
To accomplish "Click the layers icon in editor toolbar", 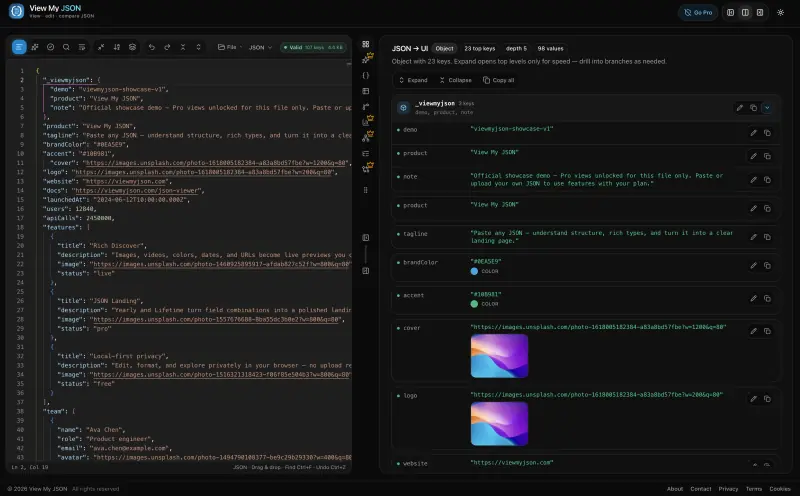I will [133, 47].
